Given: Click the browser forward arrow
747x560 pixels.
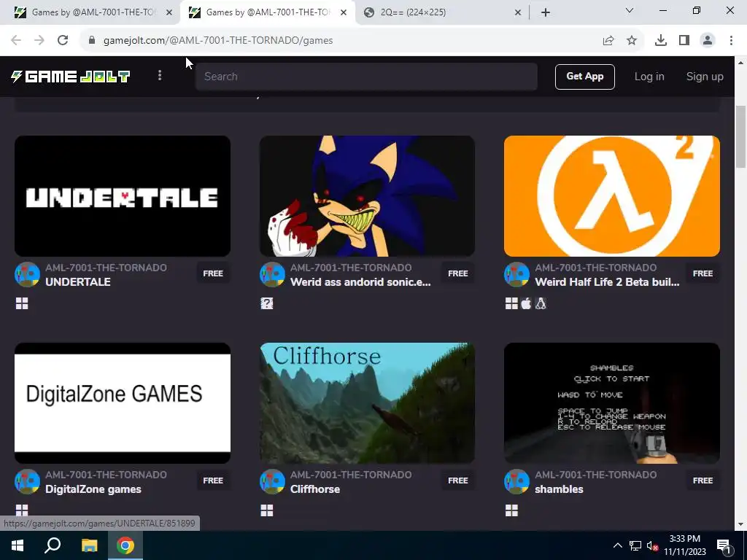Looking at the screenshot, I should [39, 41].
